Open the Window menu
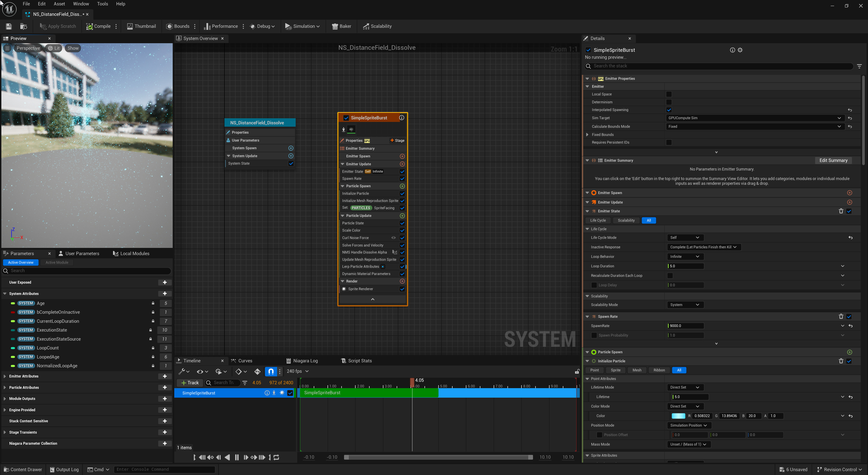This screenshot has width=868, height=475. [81, 4]
